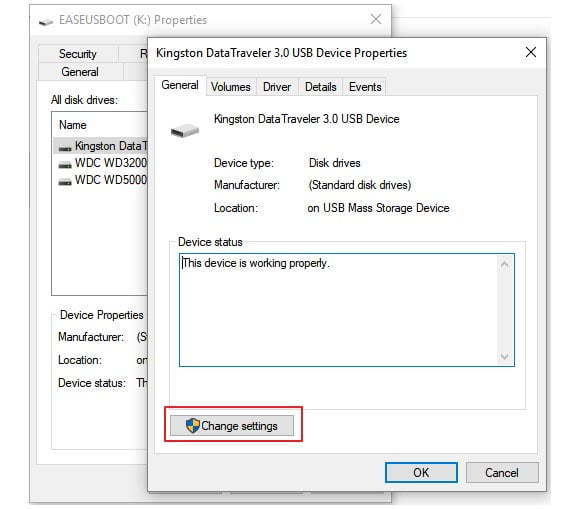The image size is (580, 509).
Task: Click the 'Disk drives' device type value
Action: click(x=334, y=163)
